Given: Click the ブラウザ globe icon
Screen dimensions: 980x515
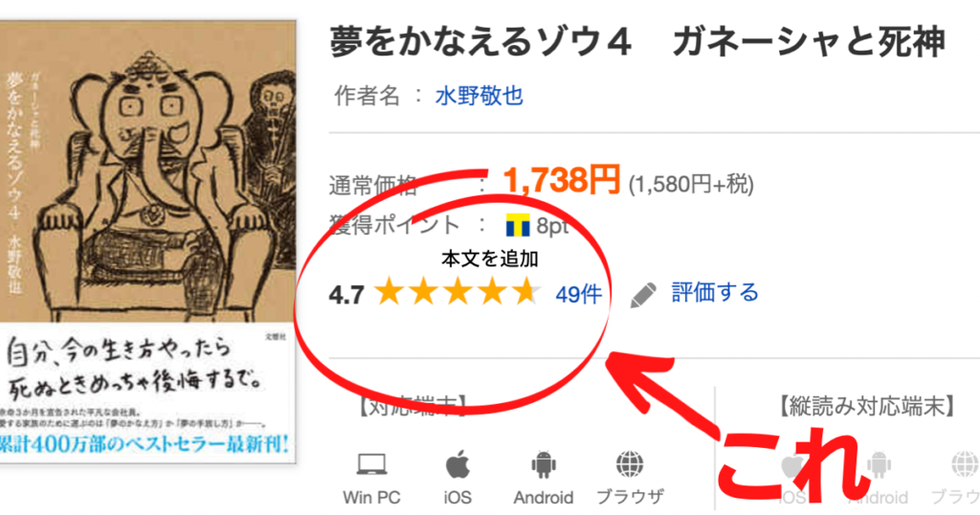Looking at the screenshot, I should tap(630, 464).
